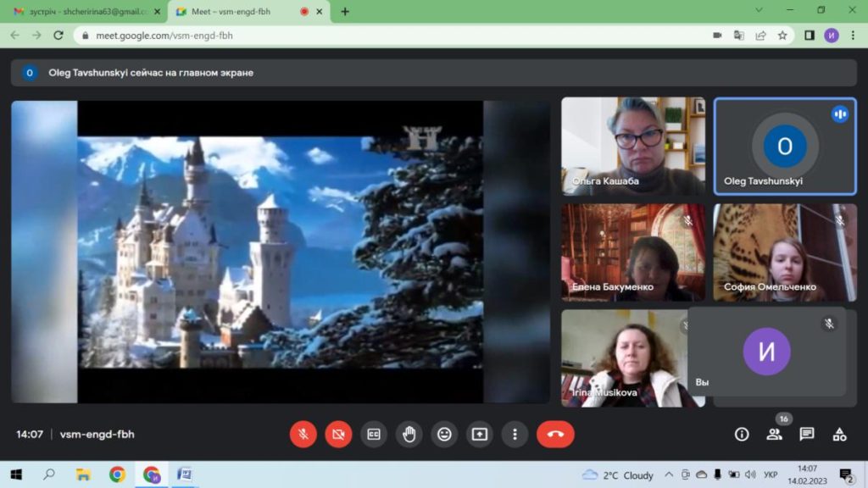Show hidden tray icons chevron
This screenshot has height=488, width=868.
(x=669, y=474)
